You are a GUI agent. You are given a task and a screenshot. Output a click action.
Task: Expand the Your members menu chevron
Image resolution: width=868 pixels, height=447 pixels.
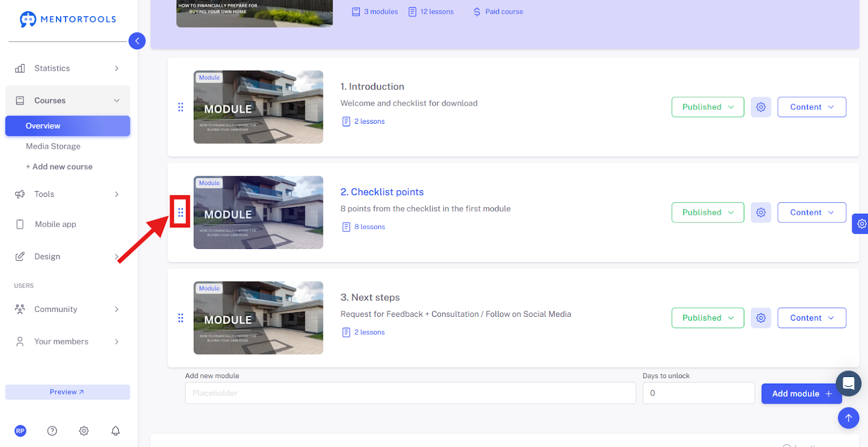[x=117, y=341]
